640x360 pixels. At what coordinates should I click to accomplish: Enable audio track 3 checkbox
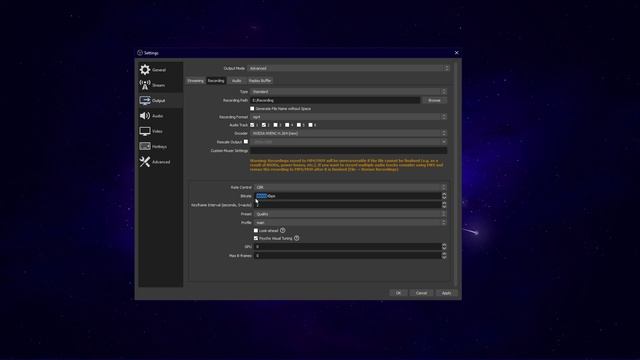[276, 125]
